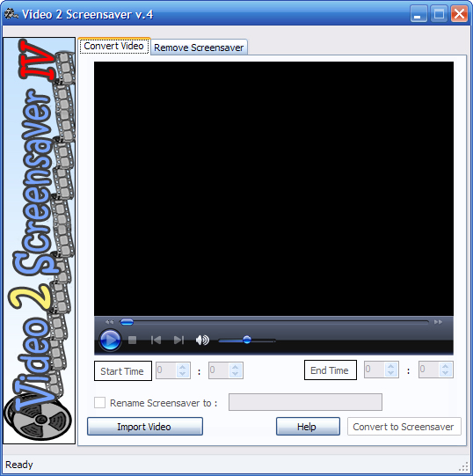This screenshot has width=473, height=476.
Task: Switch to the Convert Video tab
Action: (113, 46)
